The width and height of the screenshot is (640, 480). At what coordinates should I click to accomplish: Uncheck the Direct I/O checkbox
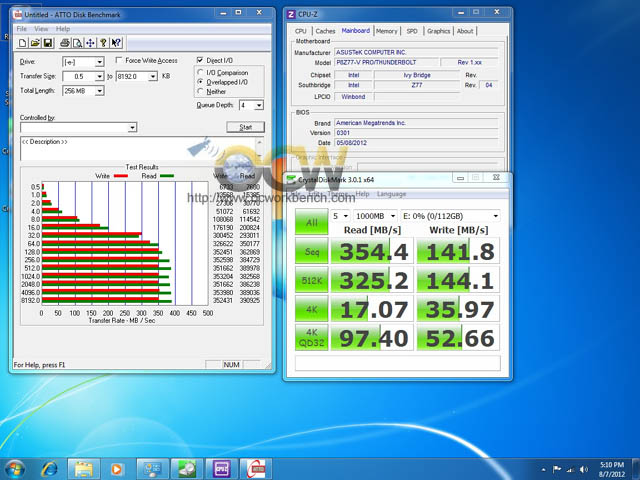coord(200,60)
